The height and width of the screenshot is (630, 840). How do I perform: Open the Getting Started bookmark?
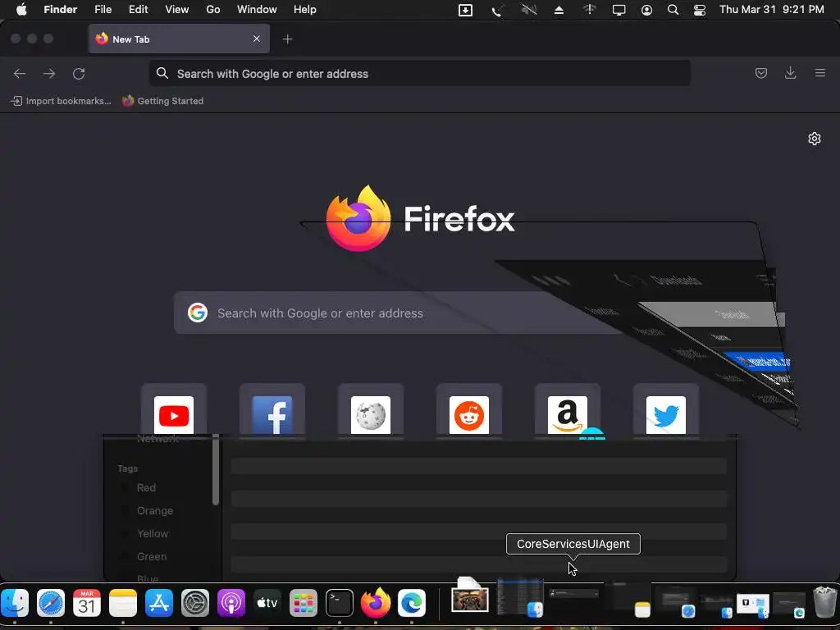click(x=163, y=101)
